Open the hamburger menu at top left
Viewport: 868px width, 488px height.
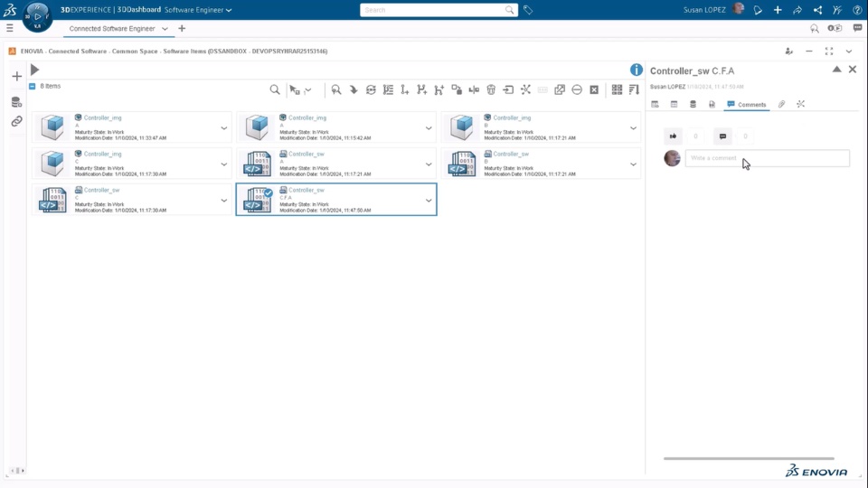pos(9,28)
